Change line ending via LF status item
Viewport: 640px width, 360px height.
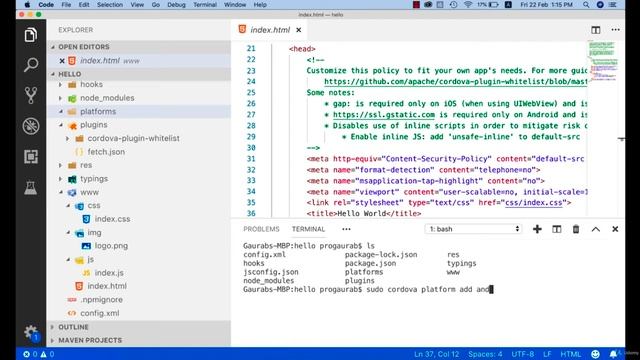[547, 354]
